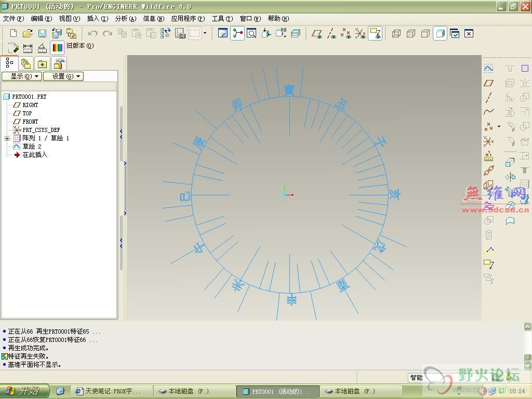Viewport: 532px width, 399px height.
Task: Select Wireframe display style icon
Action: coord(396,33)
